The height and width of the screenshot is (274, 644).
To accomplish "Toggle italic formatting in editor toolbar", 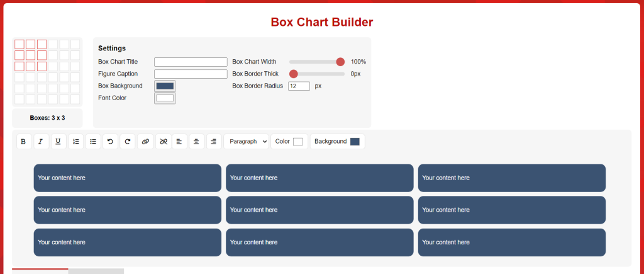I will pos(41,142).
